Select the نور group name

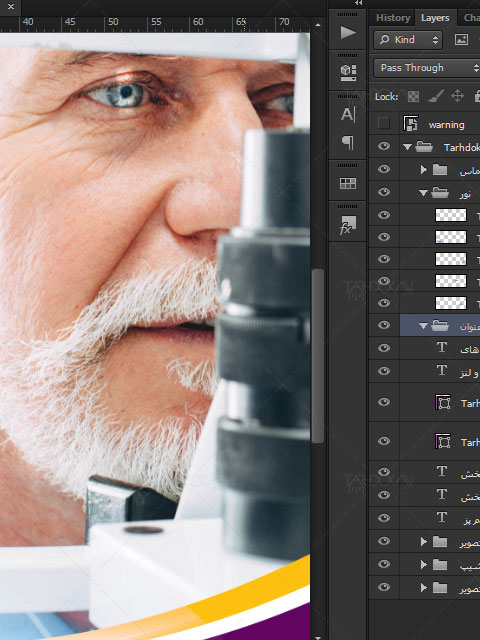pos(465,195)
